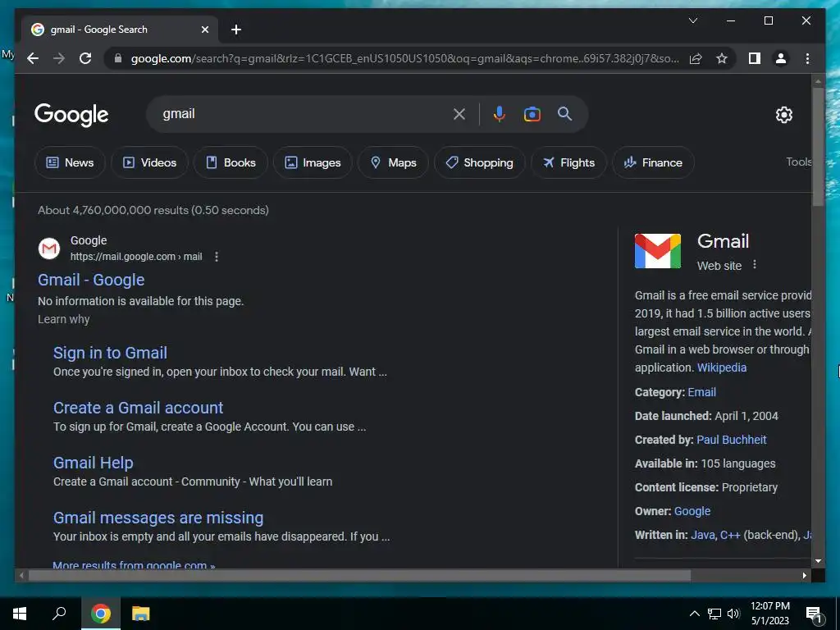
Task: Click the Chrome taskbar icon
Action: tap(101, 614)
